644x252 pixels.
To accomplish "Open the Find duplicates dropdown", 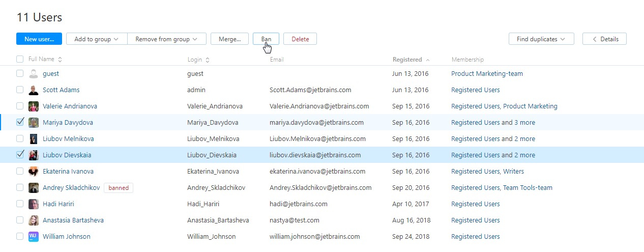I will coord(541,39).
